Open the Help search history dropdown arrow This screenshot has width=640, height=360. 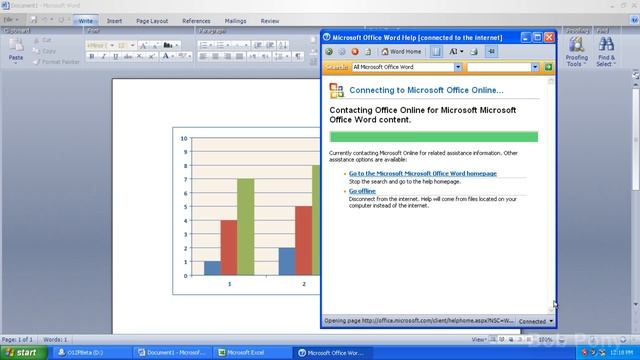(x=535, y=67)
